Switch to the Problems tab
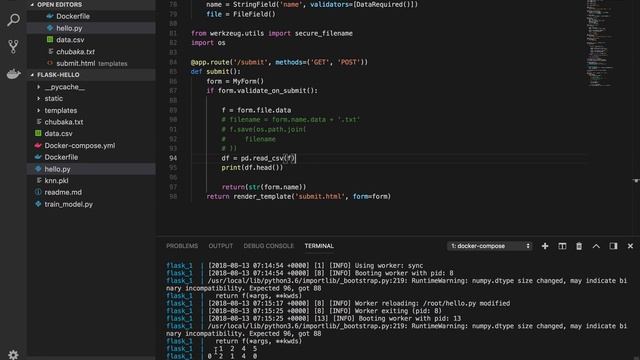 [182, 246]
